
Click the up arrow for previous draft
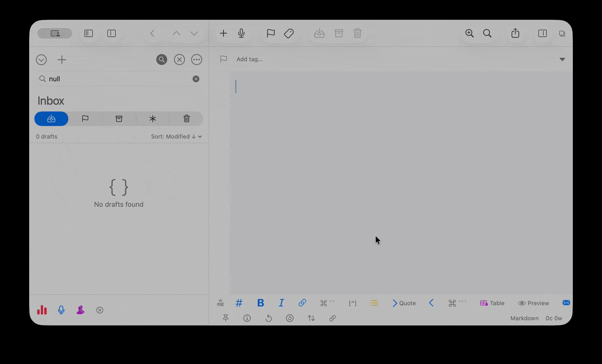coord(176,33)
